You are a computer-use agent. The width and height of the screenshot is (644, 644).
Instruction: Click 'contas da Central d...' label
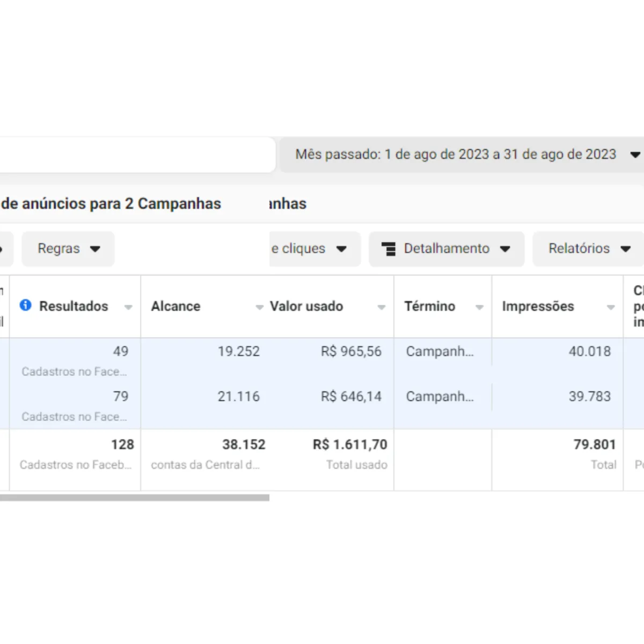click(205, 465)
